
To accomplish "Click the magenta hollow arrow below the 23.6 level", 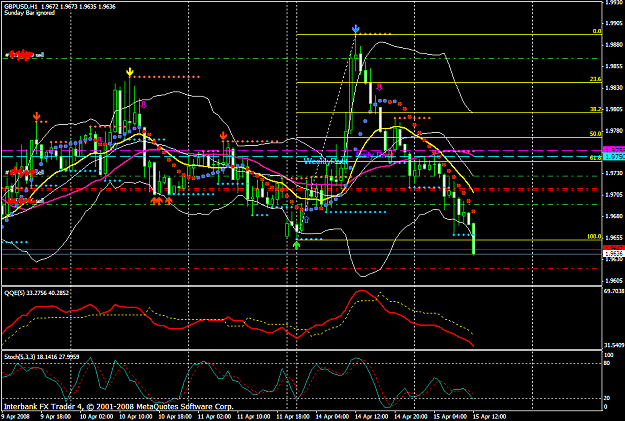I will tap(379, 87).
